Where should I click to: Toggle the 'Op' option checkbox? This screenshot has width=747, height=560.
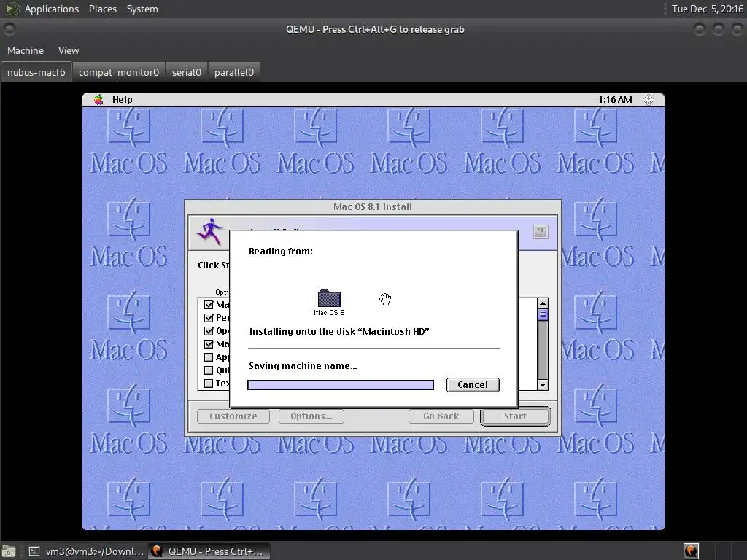click(x=209, y=331)
